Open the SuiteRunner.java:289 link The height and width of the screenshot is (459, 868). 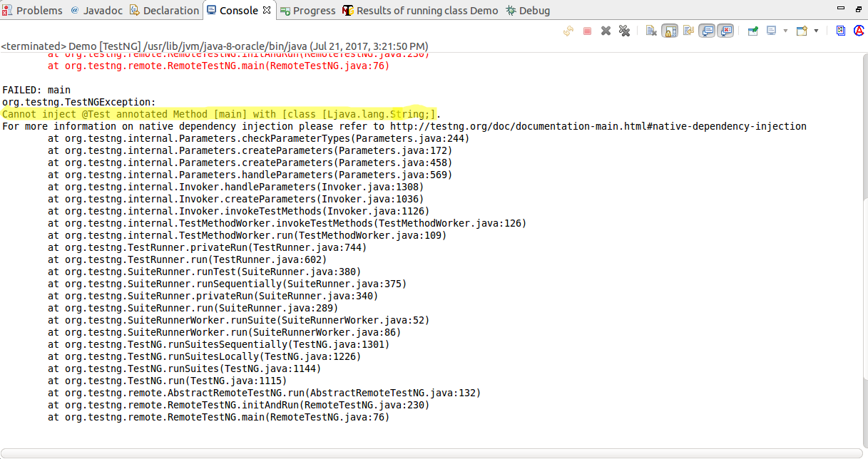point(277,308)
